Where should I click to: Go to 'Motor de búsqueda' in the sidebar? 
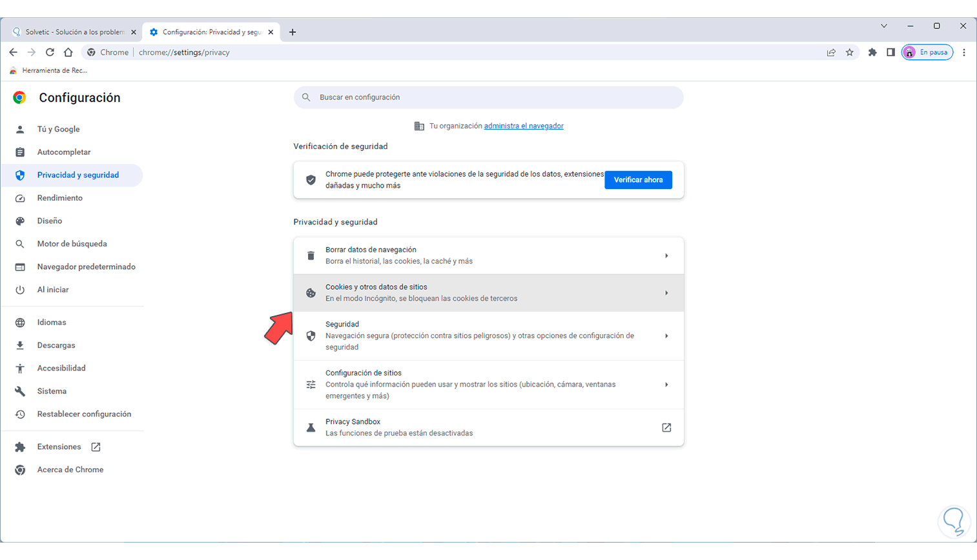(72, 244)
